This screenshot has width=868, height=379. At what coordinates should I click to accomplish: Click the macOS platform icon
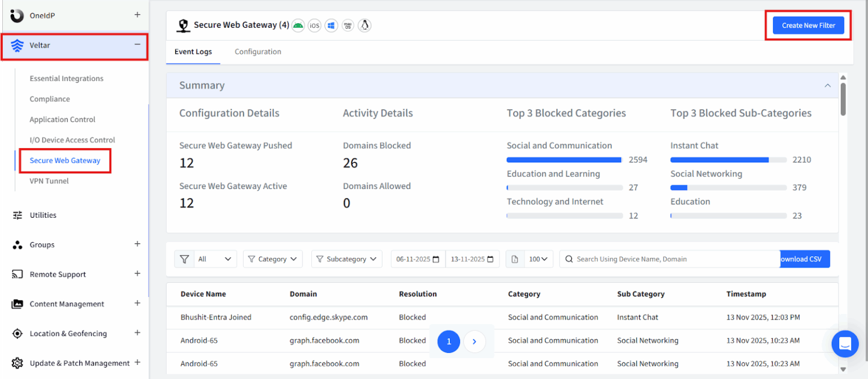(348, 25)
